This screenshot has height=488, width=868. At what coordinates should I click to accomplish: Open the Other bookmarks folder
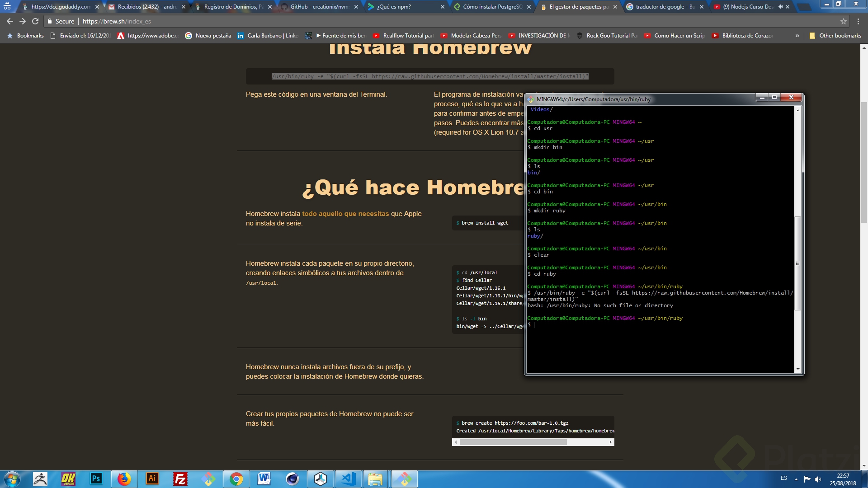[x=835, y=36]
